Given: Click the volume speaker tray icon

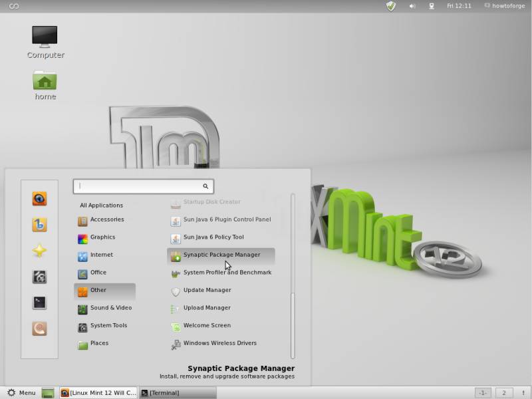Looking at the screenshot, I should [412, 6].
